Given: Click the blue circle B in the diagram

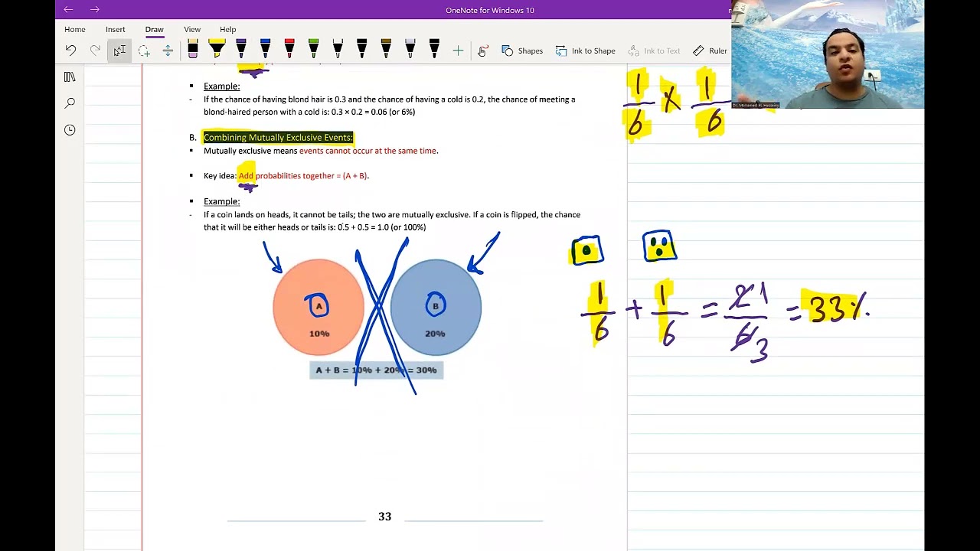Looking at the screenshot, I should (436, 307).
